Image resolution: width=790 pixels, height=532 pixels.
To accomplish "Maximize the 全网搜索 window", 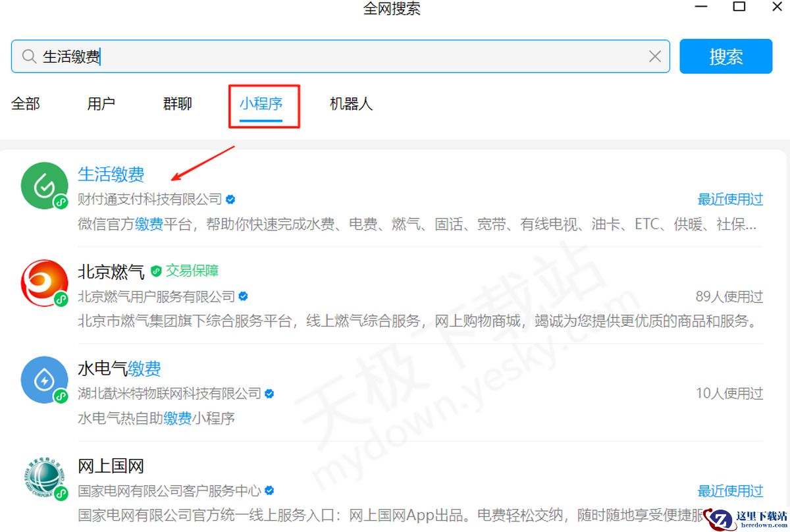I will [739, 7].
